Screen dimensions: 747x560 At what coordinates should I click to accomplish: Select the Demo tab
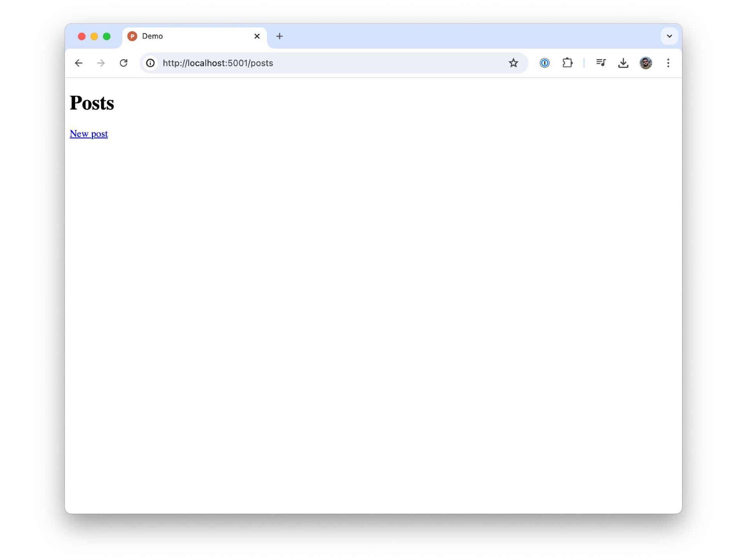187,36
